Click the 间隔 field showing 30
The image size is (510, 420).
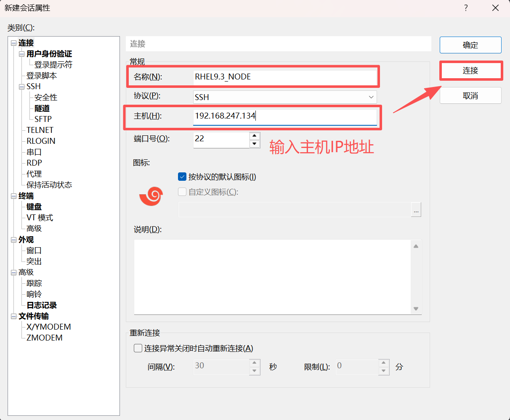(x=221, y=367)
